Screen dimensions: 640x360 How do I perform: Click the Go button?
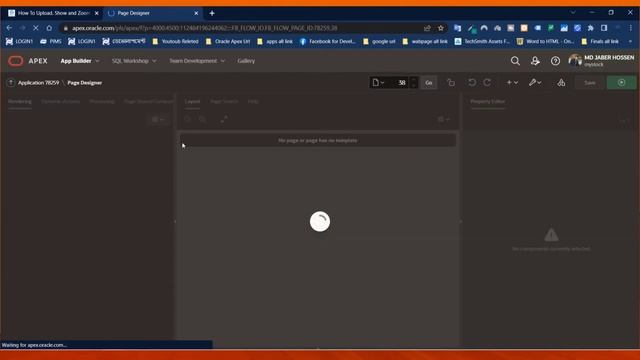coord(429,82)
